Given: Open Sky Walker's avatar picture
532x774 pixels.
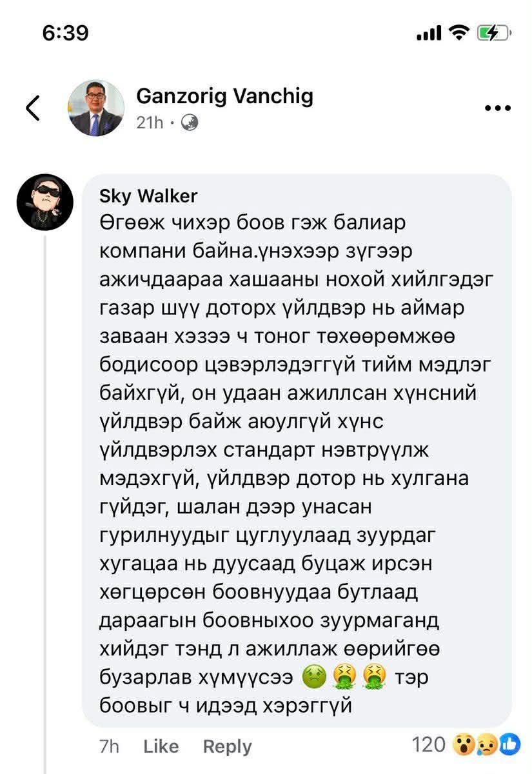Looking at the screenshot, I should coord(43,202).
